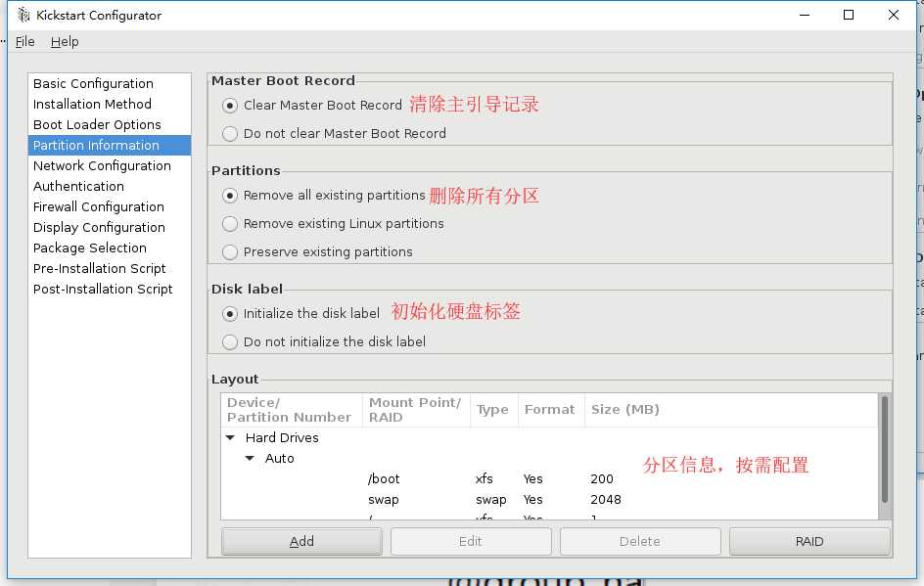Open Display Configuration section
Viewport: 924px width, 586px height.
(x=110, y=228)
